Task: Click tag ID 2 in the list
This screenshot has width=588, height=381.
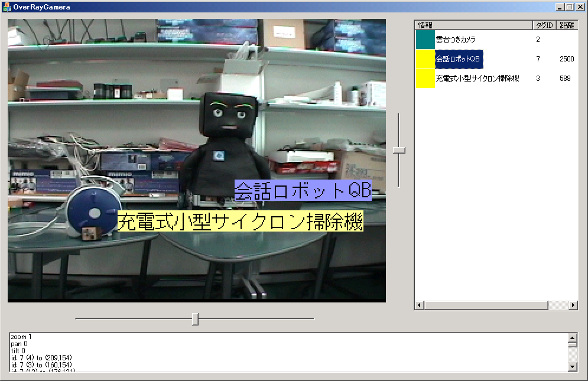Action: pos(538,40)
